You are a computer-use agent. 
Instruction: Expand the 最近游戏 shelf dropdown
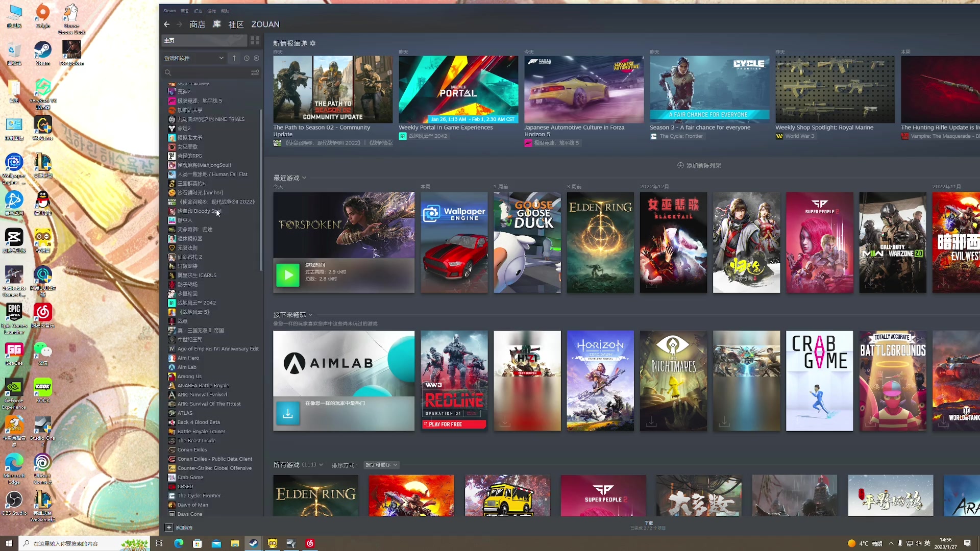304,178
